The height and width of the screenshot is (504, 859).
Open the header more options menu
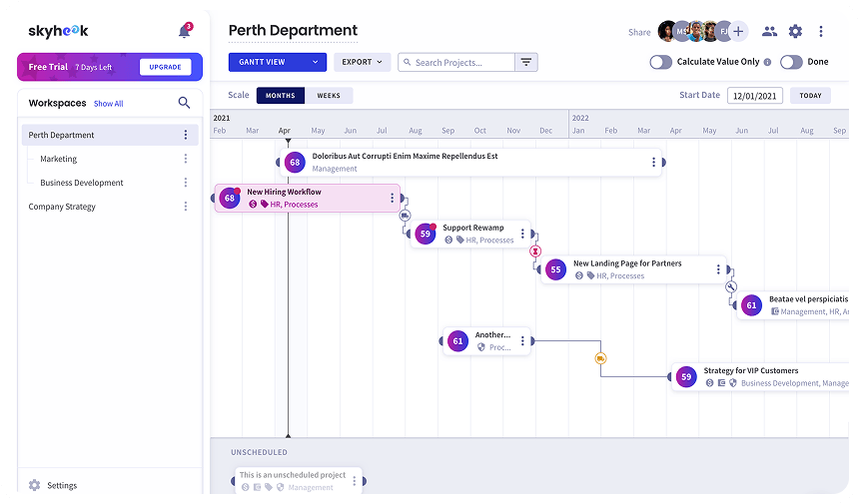821,32
